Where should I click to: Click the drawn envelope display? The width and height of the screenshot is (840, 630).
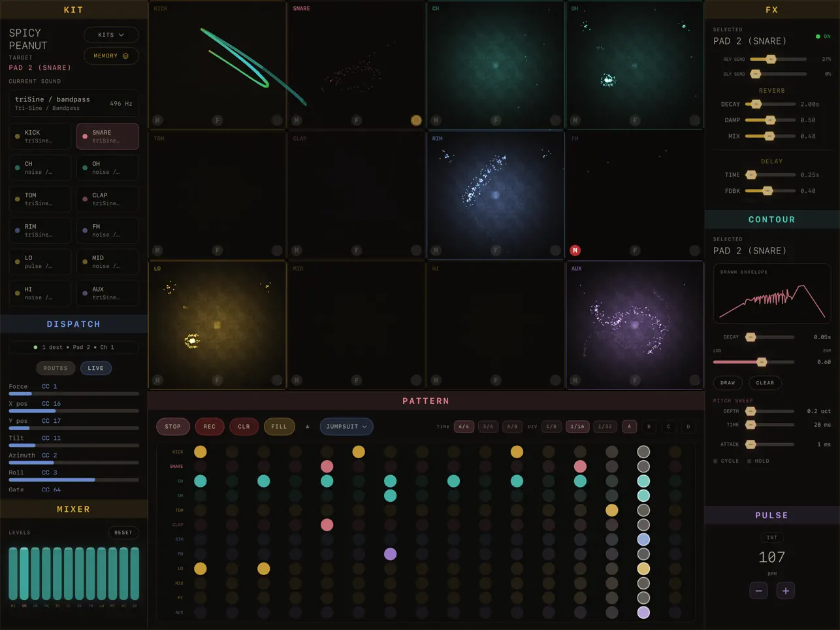772,293
